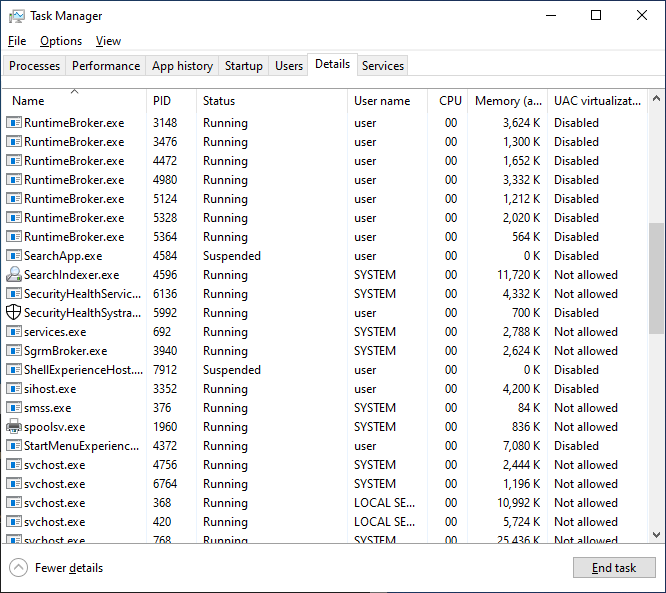This screenshot has height=593, width=666.
Task: Click the smss.exe process icon
Action: (x=14, y=408)
